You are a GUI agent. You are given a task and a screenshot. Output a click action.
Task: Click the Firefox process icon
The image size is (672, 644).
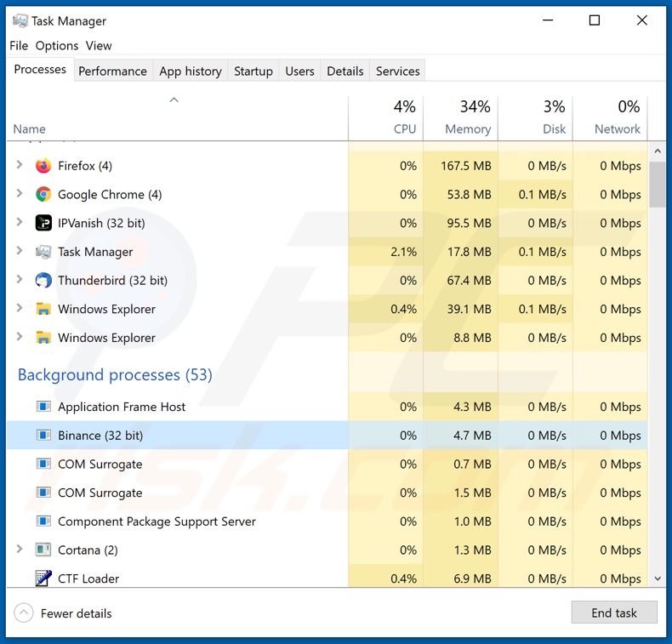coord(43,166)
